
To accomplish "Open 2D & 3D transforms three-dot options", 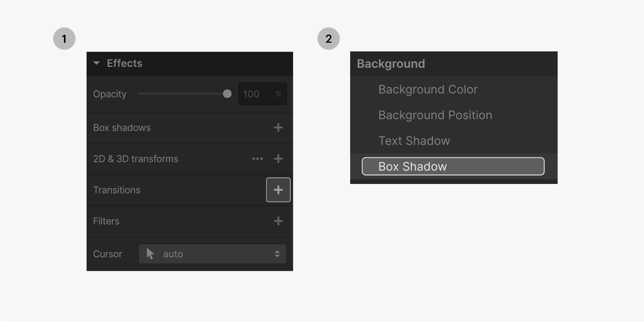I will tap(257, 159).
